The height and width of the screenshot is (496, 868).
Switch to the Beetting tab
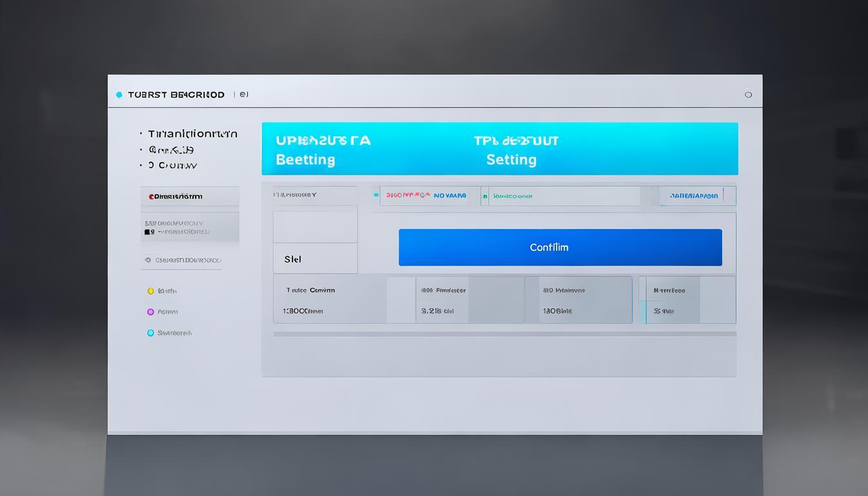point(305,160)
